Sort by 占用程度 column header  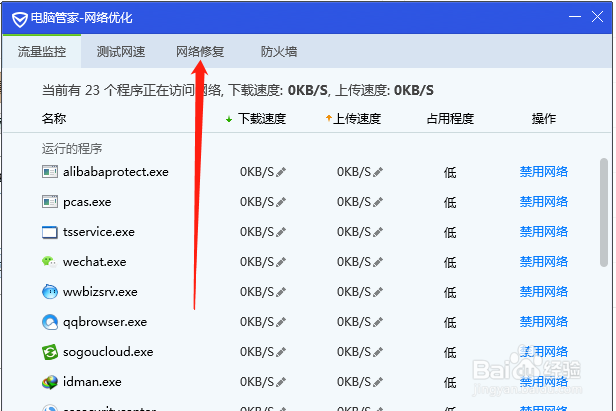click(450, 119)
